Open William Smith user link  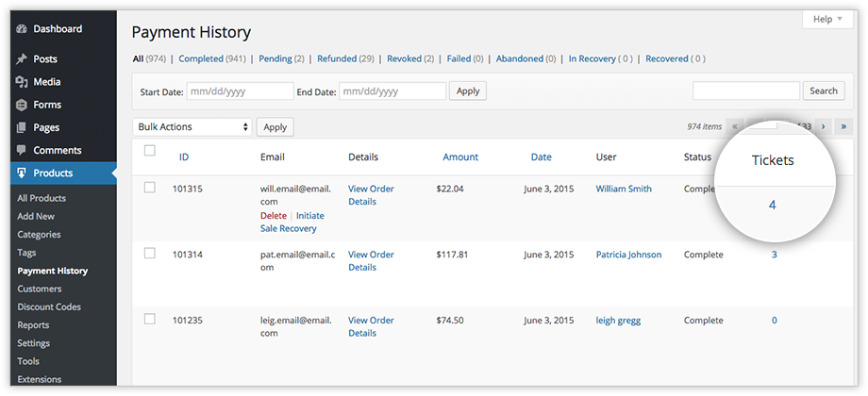[x=624, y=189]
